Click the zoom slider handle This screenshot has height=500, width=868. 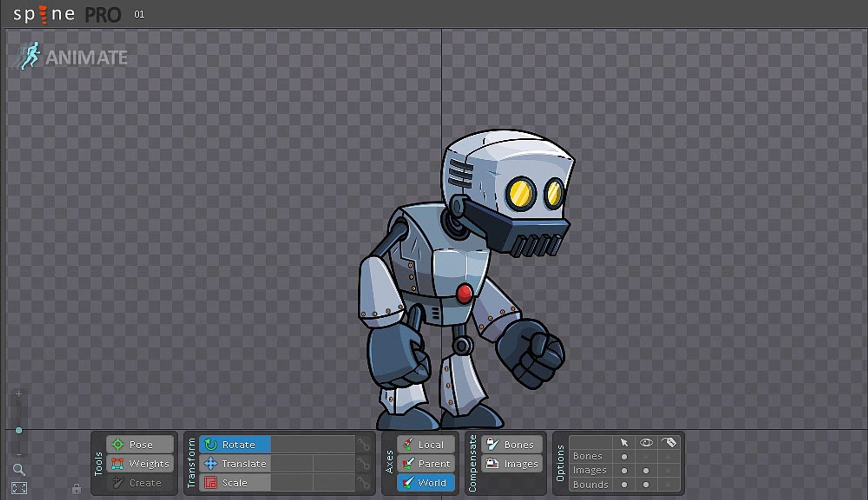pos(19,431)
